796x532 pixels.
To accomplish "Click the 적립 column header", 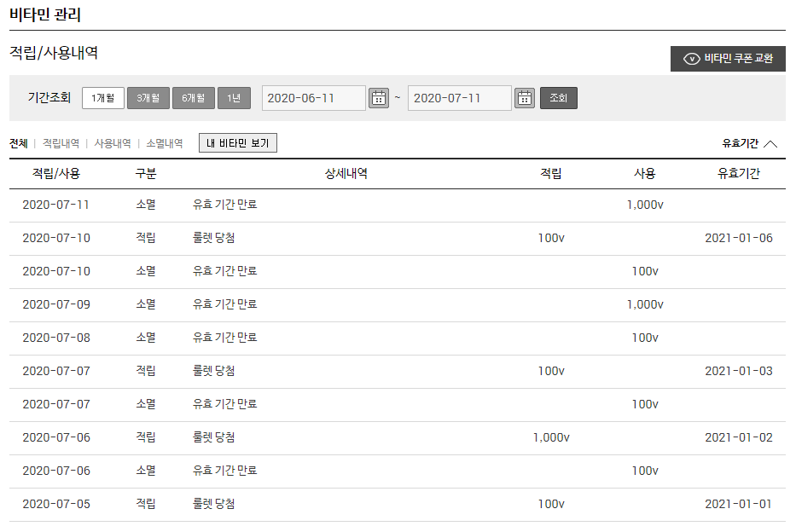I will pyautogui.click(x=551, y=173).
